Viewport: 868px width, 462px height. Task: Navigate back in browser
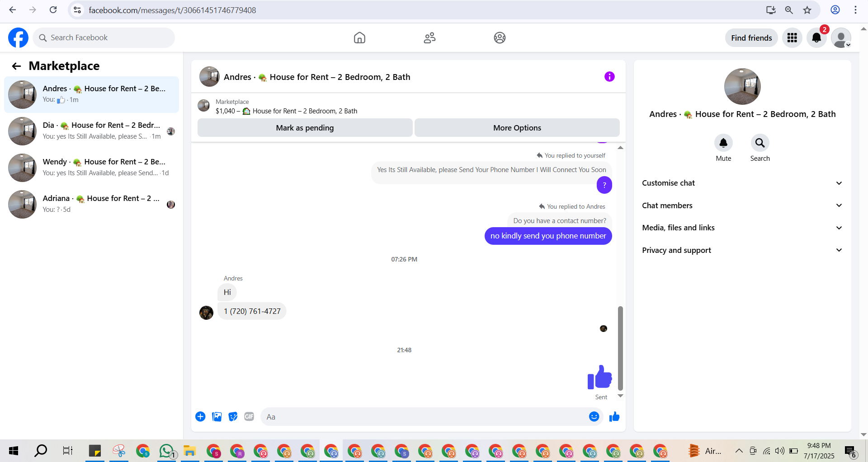coord(12,10)
